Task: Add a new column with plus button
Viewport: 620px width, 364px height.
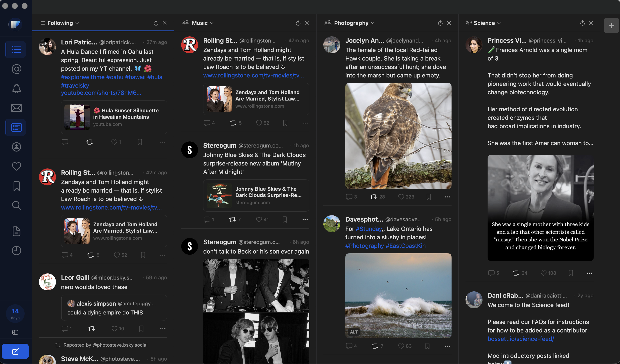Action: [611, 26]
